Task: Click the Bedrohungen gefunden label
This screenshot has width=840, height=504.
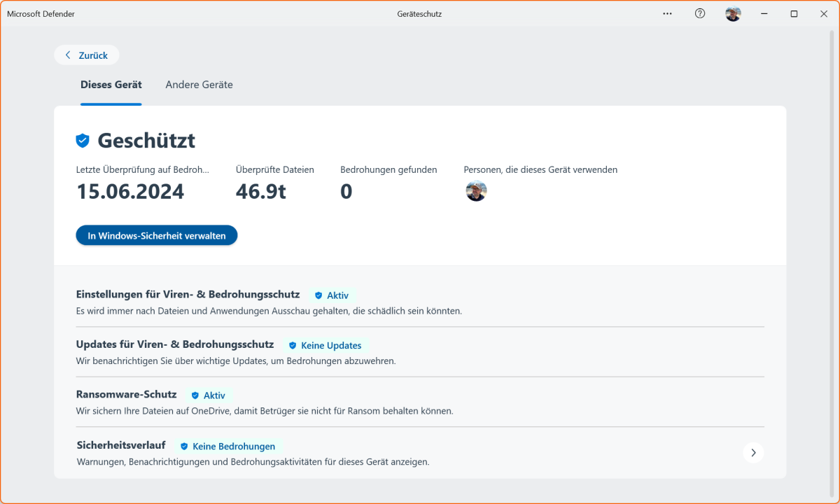Action: pos(388,169)
